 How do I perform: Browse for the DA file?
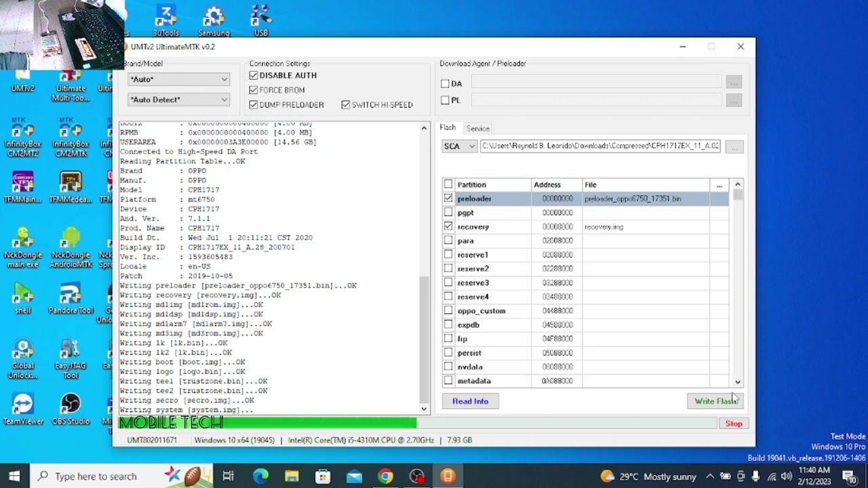[734, 83]
